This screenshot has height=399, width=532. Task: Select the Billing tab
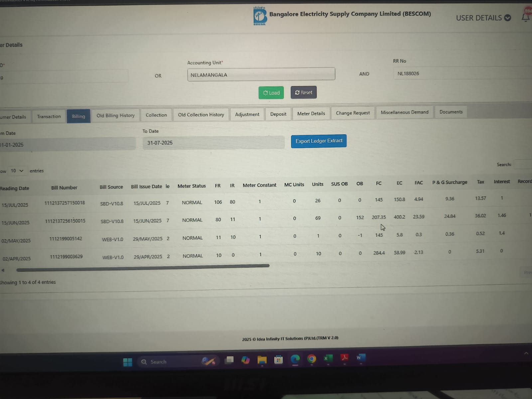pyautogui.click(x=78, y=116)
